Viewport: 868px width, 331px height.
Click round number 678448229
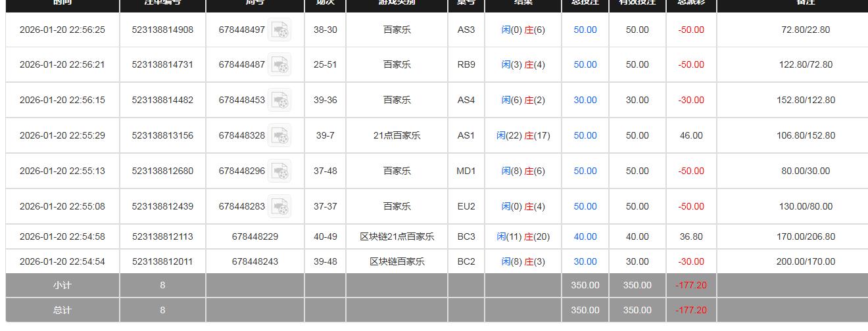pyautogui.click(x=255, y=236)
